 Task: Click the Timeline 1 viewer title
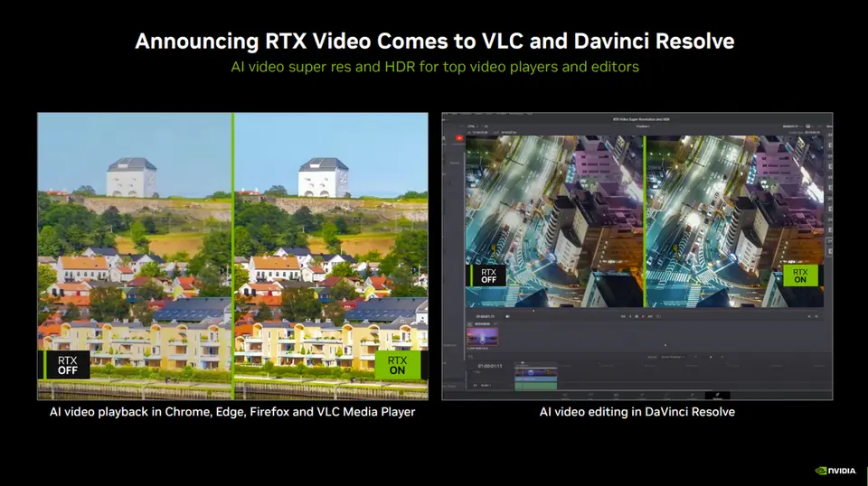point(642,126)
